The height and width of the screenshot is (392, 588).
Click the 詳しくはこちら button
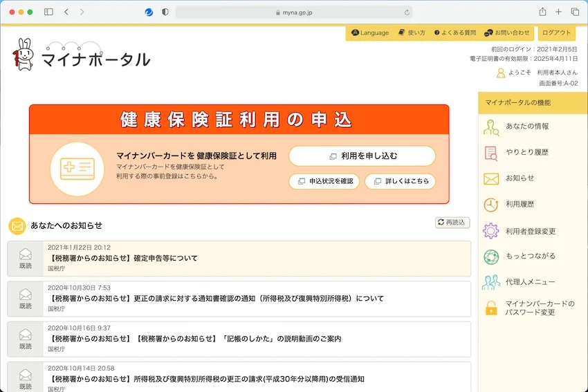(400, 181)
